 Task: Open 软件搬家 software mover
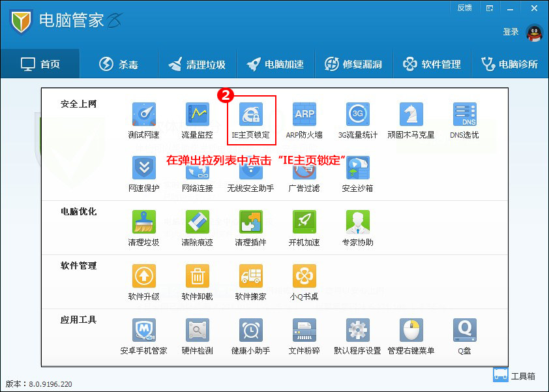pyautogui.click(x=251, y=282)
